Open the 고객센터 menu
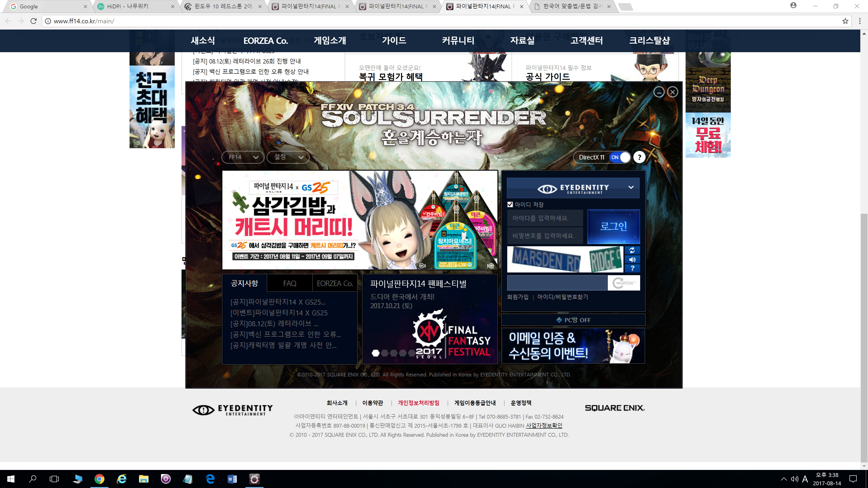The image size is (868, 488). click(x=587, y=41)
